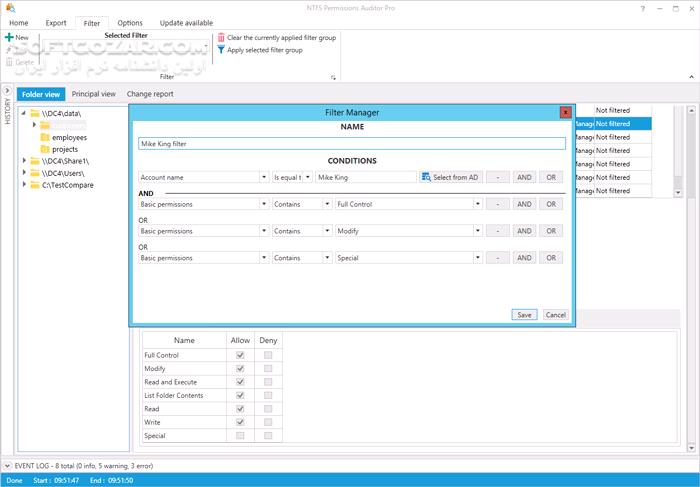The height and width of the screenshot is (487, 700).
Task: Click the projects folder in tree
Action: (x=65, y=149)
